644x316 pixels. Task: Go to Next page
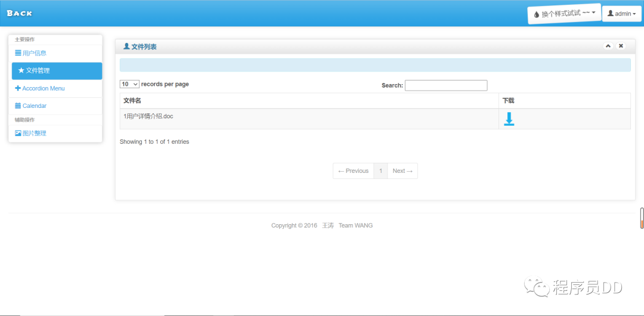(402, 171)
